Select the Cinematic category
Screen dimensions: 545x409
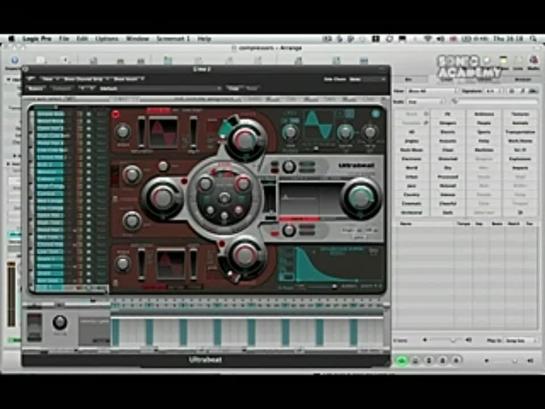click(412, 204)
